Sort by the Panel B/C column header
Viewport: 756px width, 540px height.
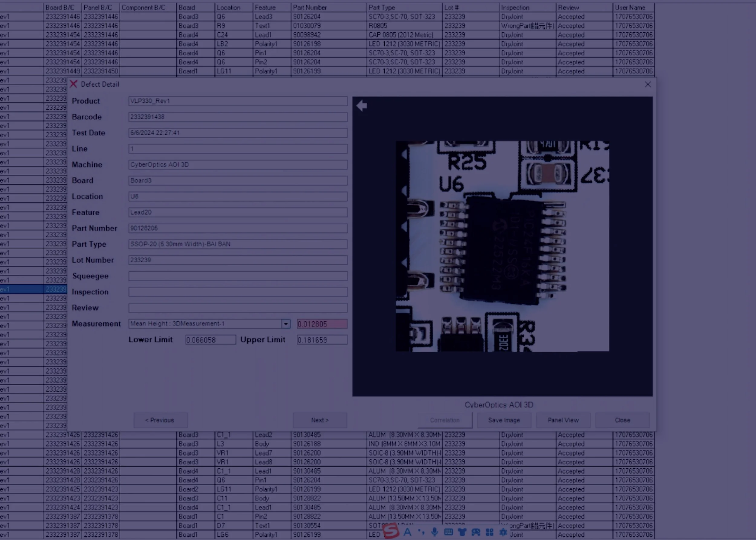pyautogui.click(x=101, y=7)
